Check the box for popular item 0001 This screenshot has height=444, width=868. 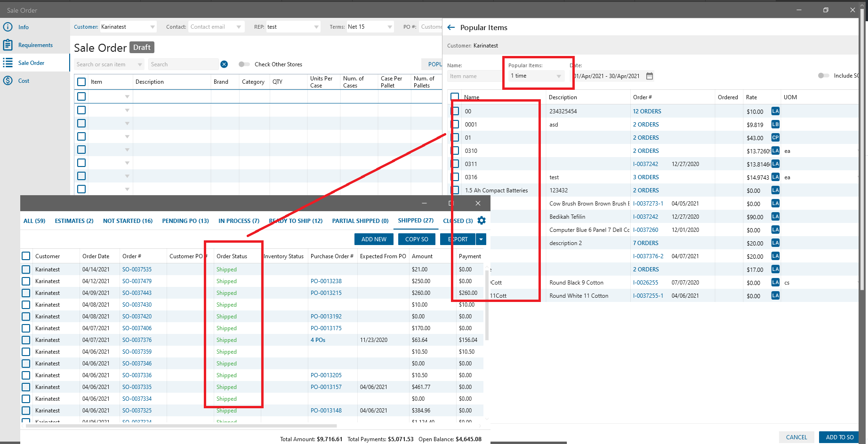pos(455,124)
